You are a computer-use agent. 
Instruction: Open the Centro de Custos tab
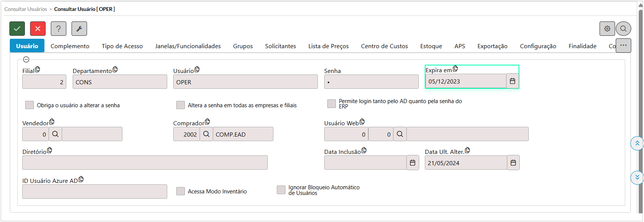[384, 46]
